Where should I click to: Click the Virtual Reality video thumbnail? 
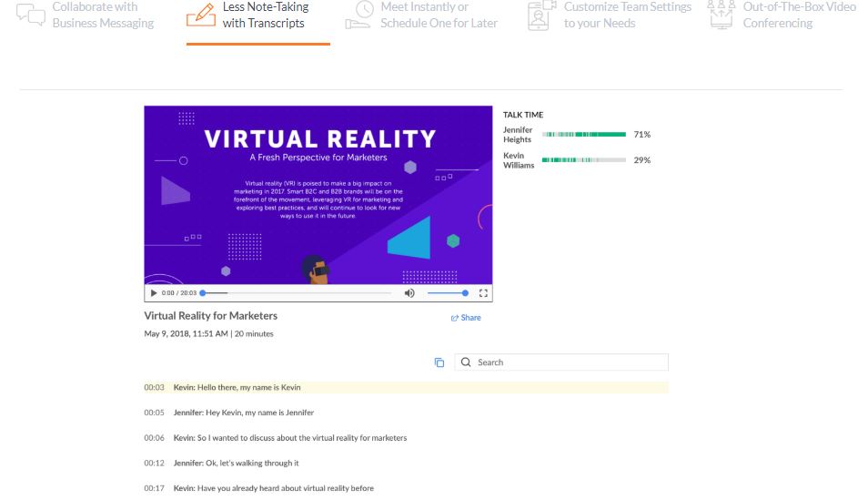point(318,195)
